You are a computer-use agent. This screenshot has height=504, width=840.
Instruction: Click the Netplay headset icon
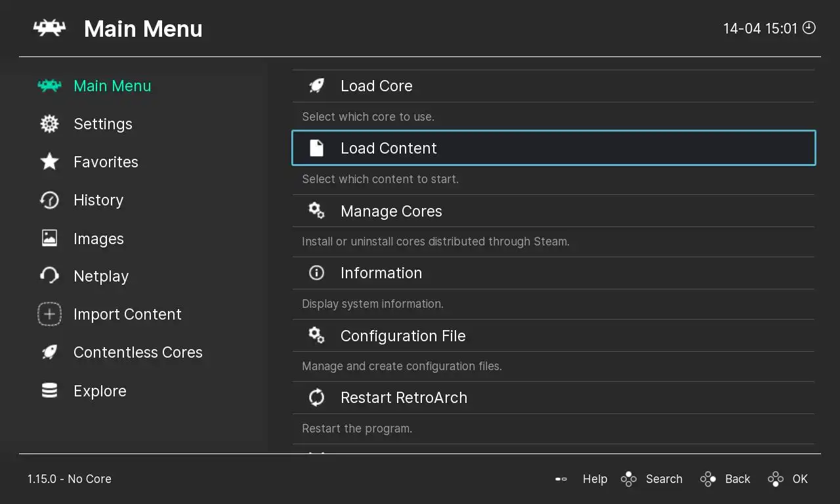coord(49,276)
